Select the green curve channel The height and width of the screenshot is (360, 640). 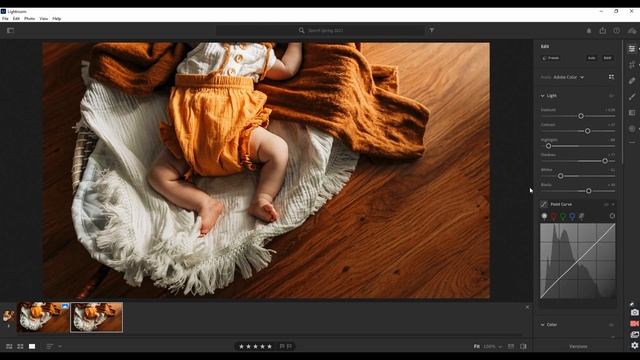[x=563, y=216]
